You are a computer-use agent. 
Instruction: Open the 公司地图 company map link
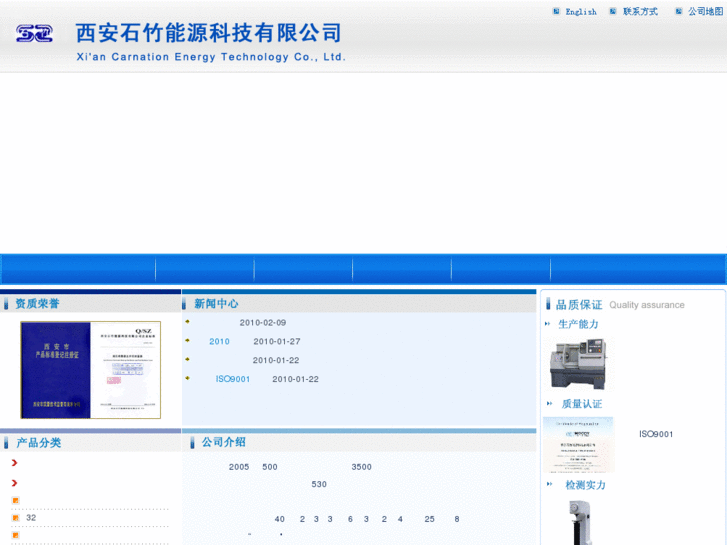706,12
